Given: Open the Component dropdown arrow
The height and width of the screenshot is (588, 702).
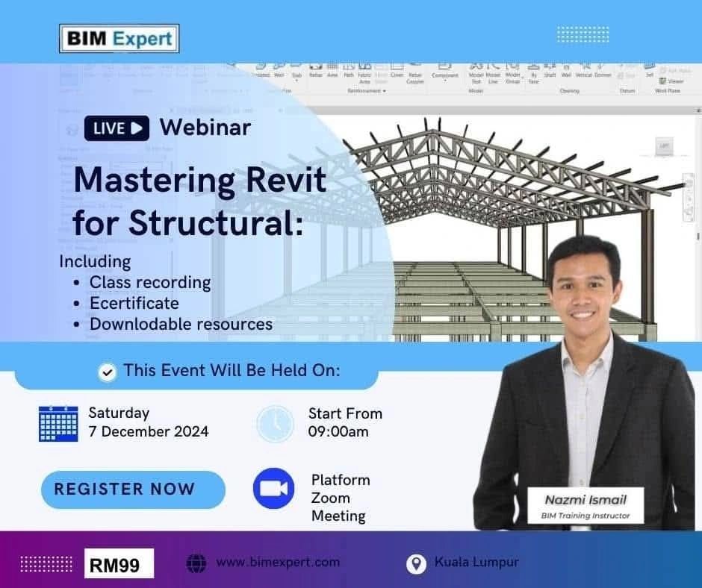Looking at the screenshot, I should tap(447, 79).
